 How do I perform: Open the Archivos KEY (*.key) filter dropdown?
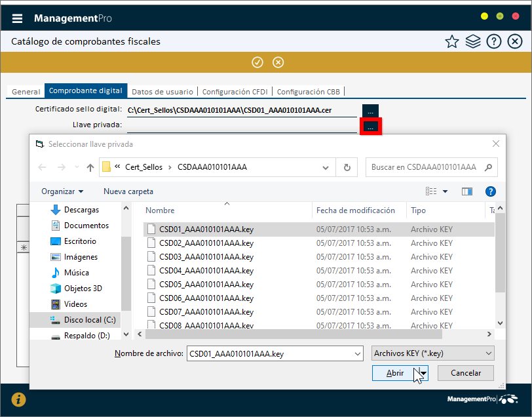point(432,353)
